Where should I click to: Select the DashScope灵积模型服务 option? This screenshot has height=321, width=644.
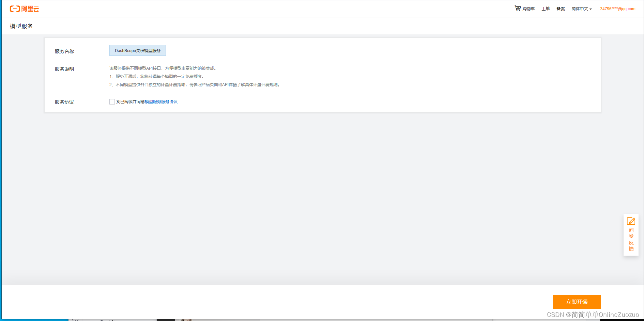point(138,50)
